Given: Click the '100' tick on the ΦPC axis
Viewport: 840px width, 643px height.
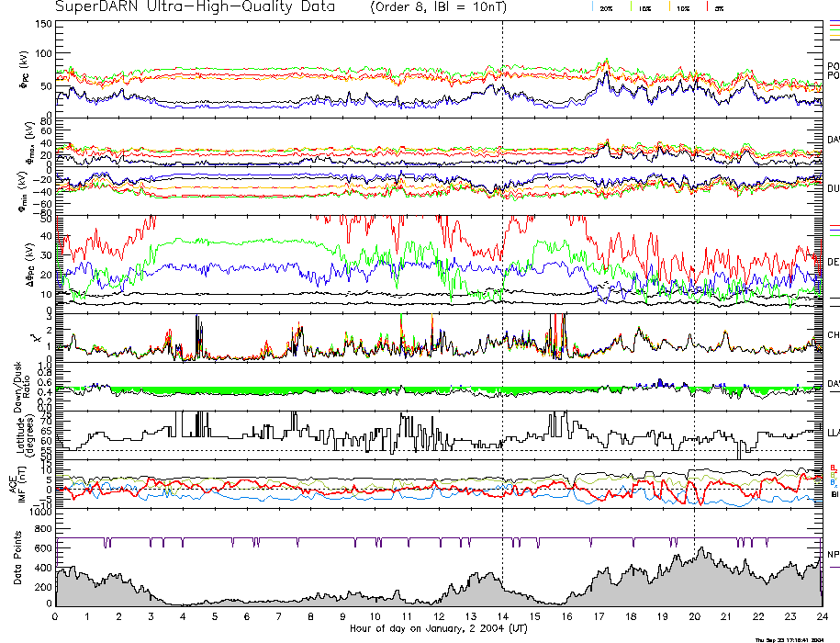Looking at the screenshot, I should [x=43, y=53].
